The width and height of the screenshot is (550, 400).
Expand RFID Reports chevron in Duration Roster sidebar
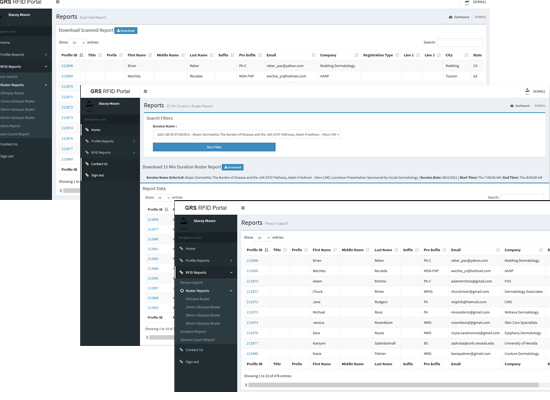(134, 153)
